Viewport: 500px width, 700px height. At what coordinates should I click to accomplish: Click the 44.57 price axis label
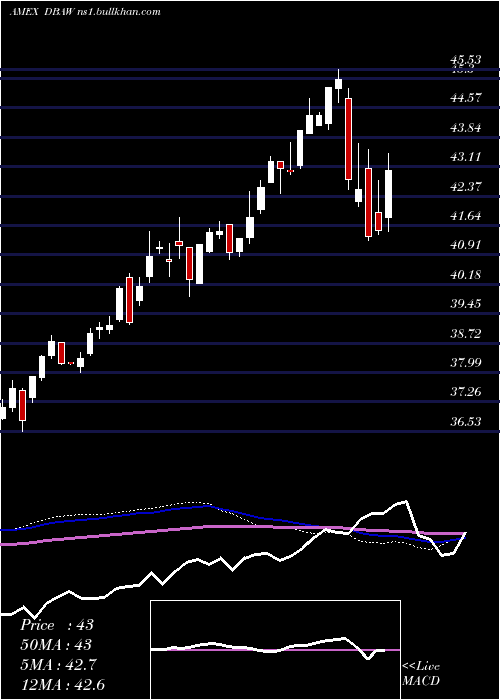click(x=467, y=98)
